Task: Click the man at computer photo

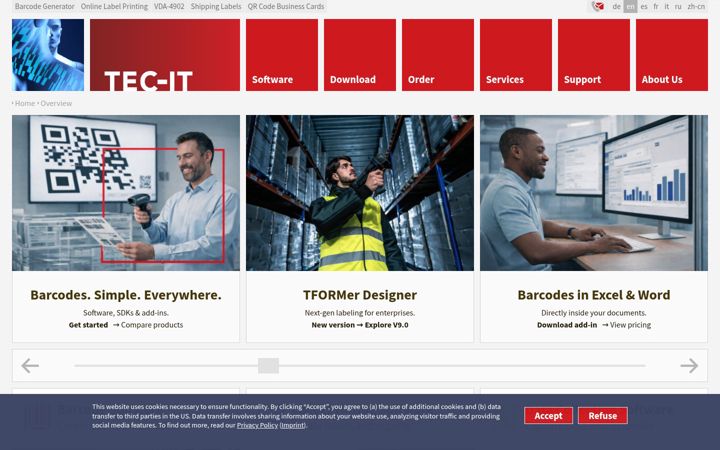Action: (594, 193)
